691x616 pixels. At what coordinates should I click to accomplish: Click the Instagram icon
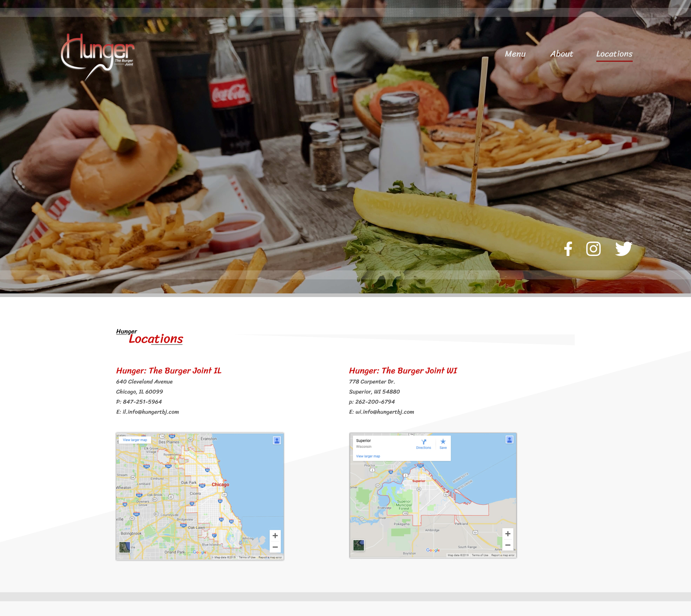pos(593,248)
